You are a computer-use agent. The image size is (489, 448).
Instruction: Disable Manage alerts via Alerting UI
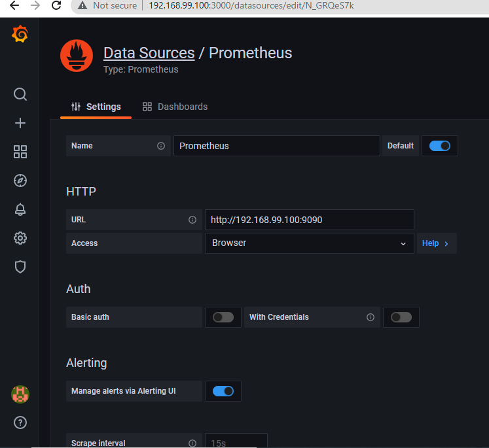223,391
